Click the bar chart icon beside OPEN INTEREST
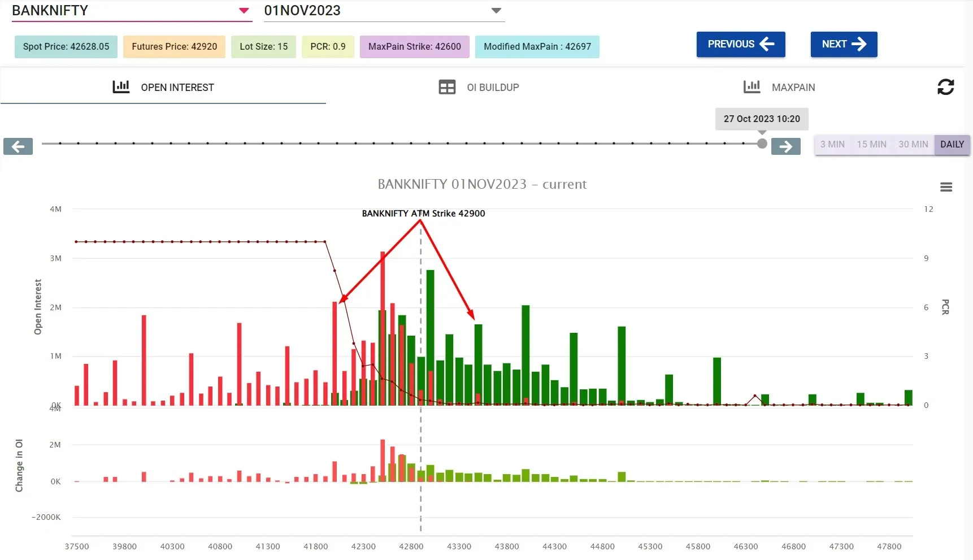Screen dimensions: 973x560 pos(121,86)
